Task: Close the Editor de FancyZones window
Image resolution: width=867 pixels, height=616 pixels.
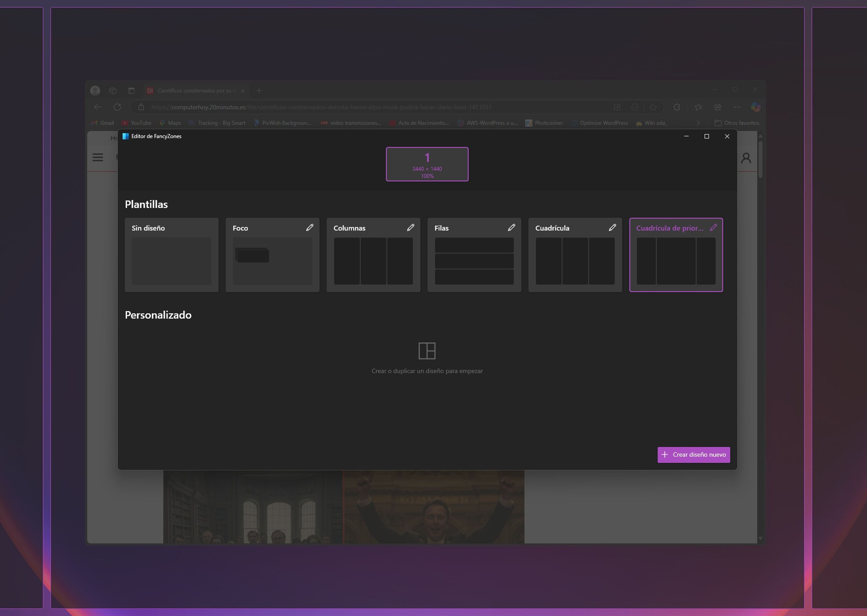Action: tap(727, 136)
